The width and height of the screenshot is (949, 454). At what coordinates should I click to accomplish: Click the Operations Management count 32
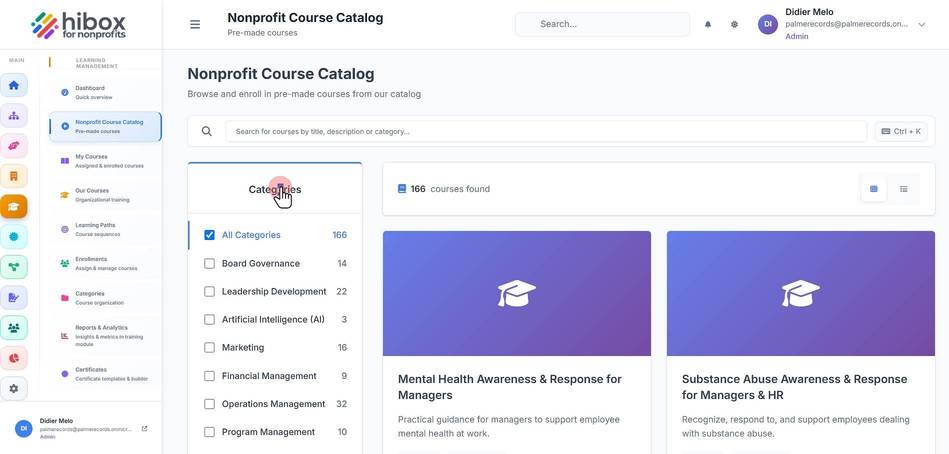pos(341,404)
